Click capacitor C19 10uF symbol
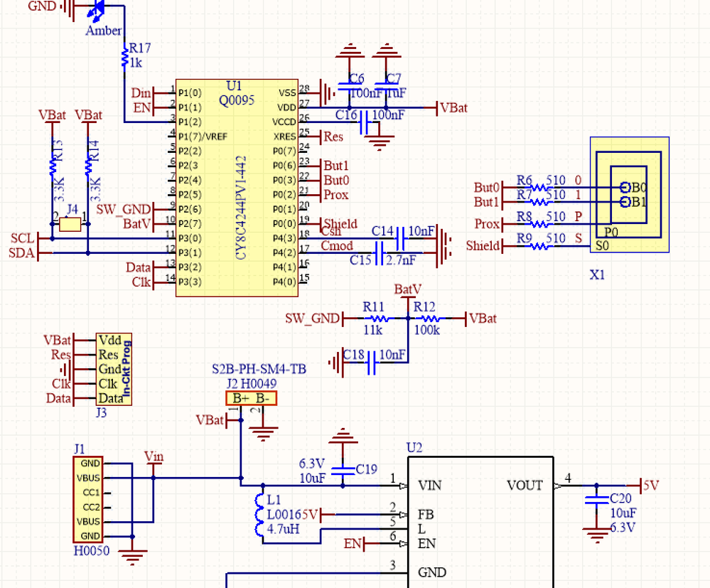The image size is (710, 588). [x=343, y=471]
